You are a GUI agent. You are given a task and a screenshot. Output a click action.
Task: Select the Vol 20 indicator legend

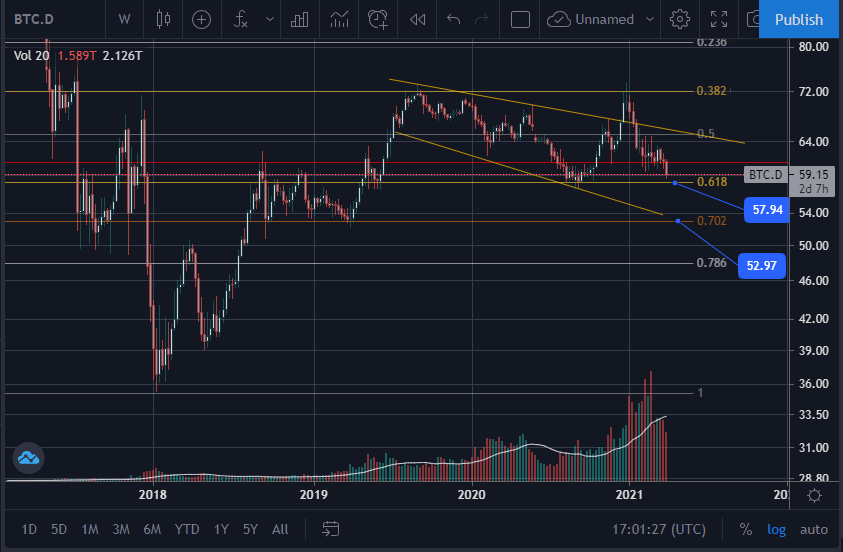pos(31,56)
